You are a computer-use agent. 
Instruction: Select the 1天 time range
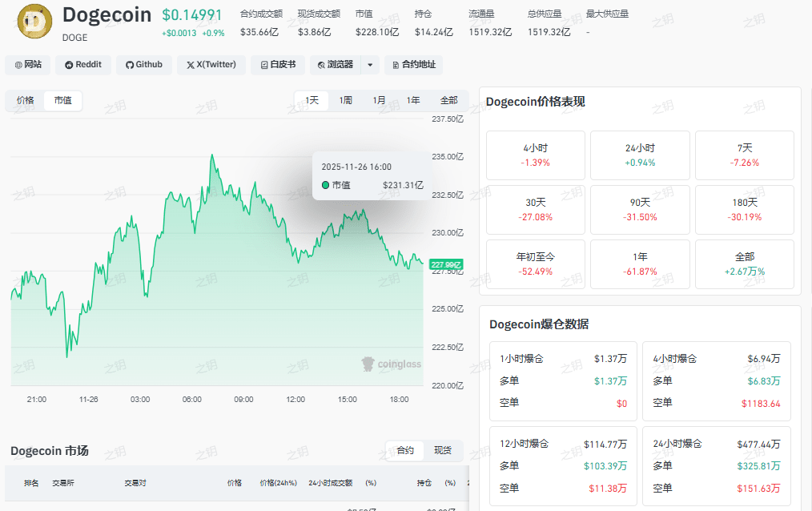click(x=312, y=100)
